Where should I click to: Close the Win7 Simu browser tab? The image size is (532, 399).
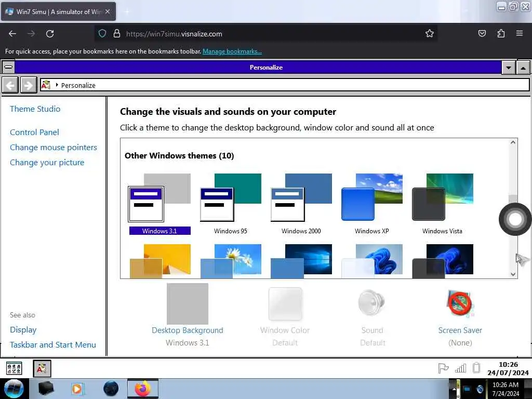[108, 11]
